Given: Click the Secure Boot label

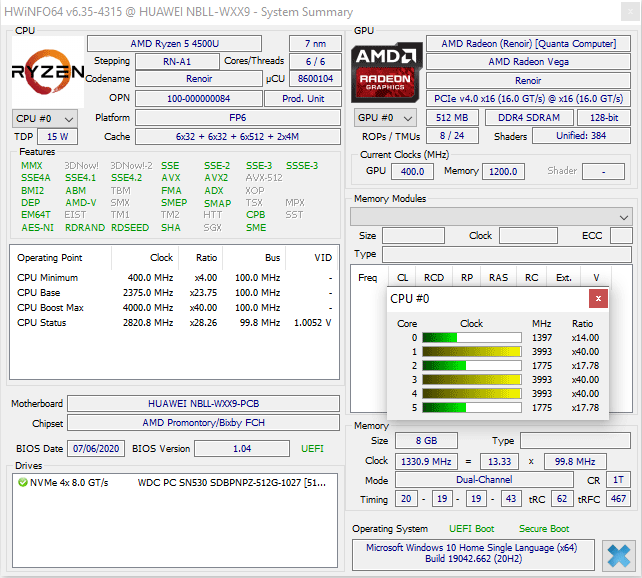Looking at the screenshot, I should [x=544, y=529].
